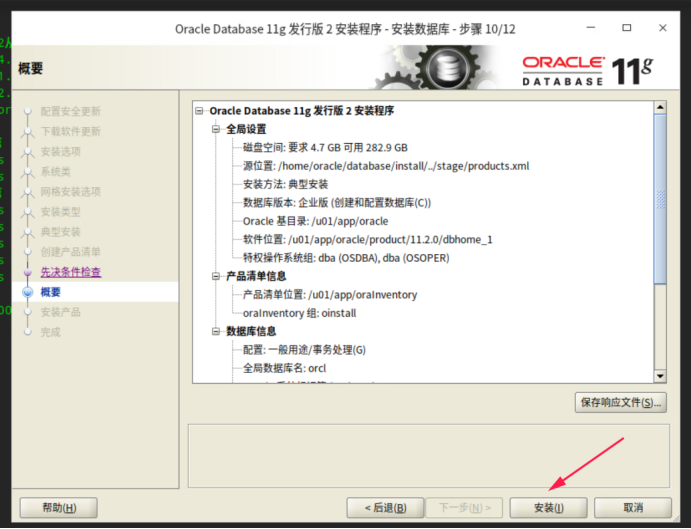691x529 pixels.
Task: Click the 磁盘空间: 要求 4.7 GB row
Action: 325,148
